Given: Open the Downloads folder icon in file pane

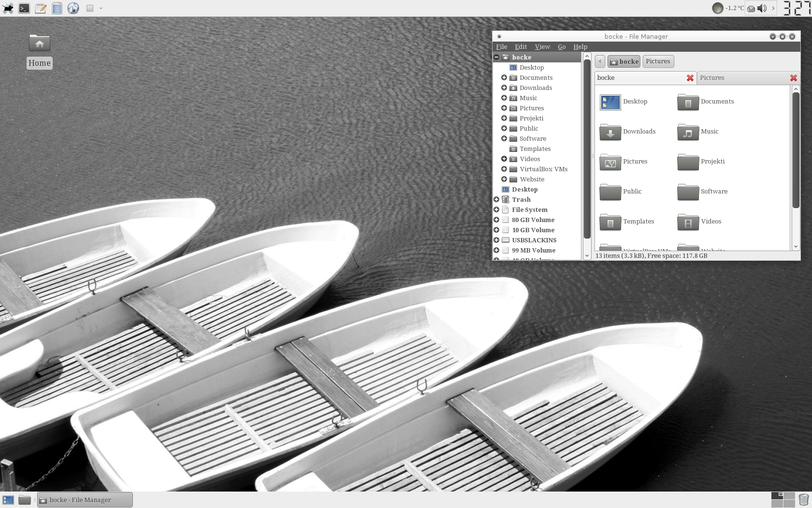Looking at the screenshot, I should 610,132.
